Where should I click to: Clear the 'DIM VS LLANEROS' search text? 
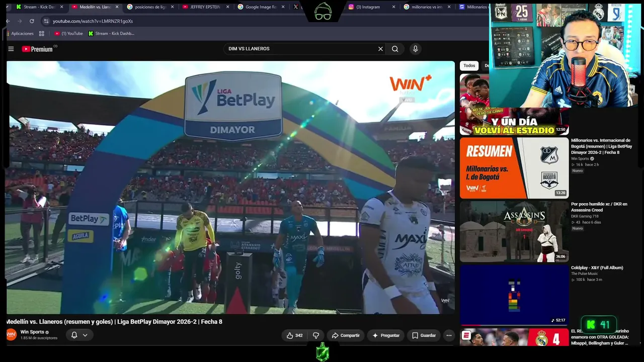click(380, 49)
